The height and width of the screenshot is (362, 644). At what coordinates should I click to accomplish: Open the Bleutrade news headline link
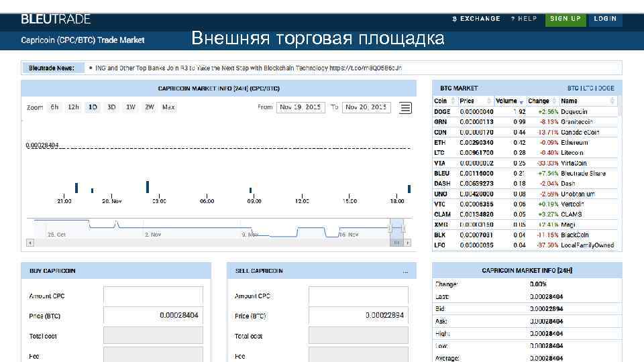(x=248, y=68)
